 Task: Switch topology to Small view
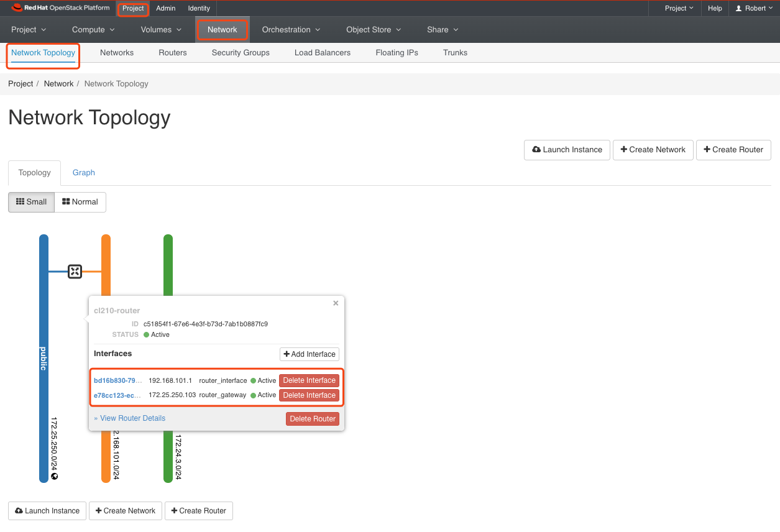[x=31, y=202]
